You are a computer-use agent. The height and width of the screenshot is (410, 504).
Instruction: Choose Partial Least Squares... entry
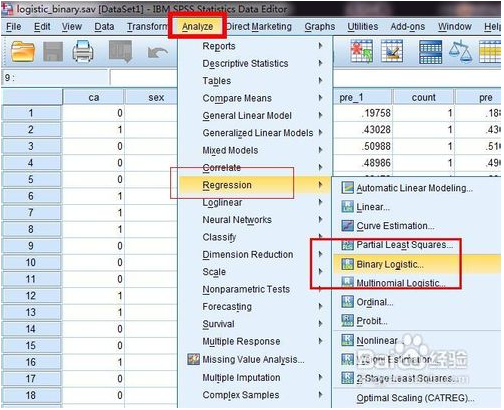pyautogui.click(x=417, y=245)
